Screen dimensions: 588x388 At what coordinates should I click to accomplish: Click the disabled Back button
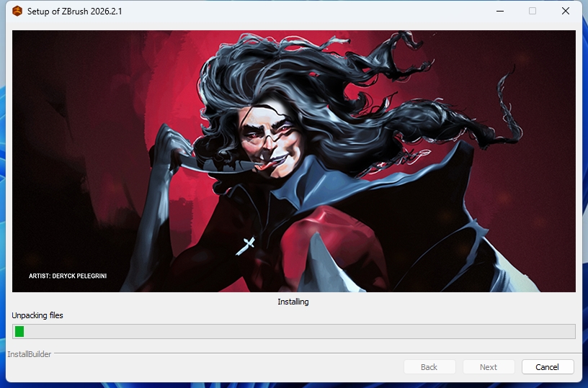pyautogui.click(x=429, y=367)
